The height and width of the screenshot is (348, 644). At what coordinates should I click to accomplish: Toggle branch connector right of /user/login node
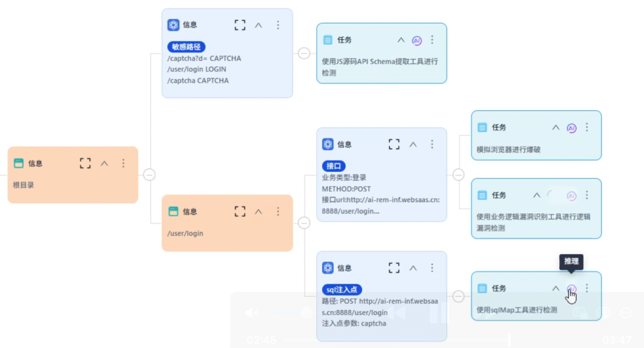point(304,223)
